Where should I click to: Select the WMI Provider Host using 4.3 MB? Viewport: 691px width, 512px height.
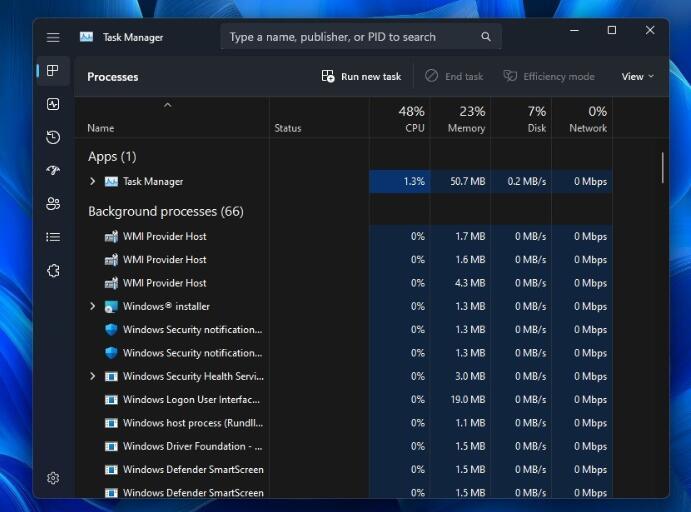[344, 283]
